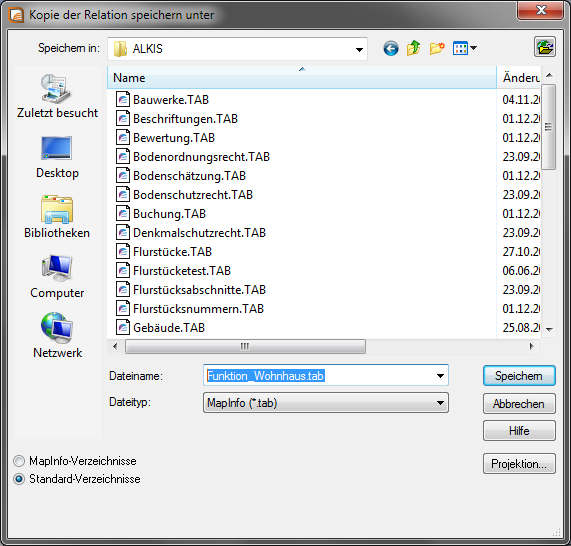The width and height of the screenshot is (571, 546).
Task: Open Netzwerk in places bar
Action: (57, 335)
